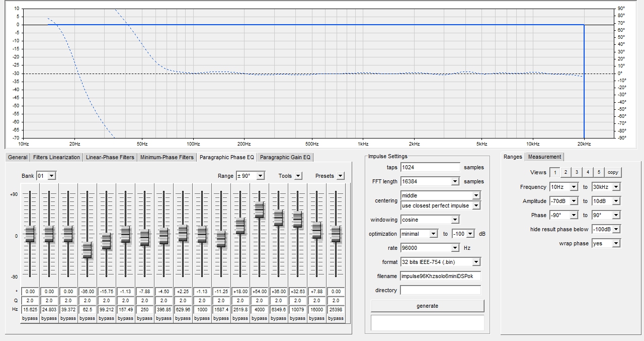The image size is (644, 341).
Task: Click the 1587.4 Hz band phase slider
Action: (221, 239)
